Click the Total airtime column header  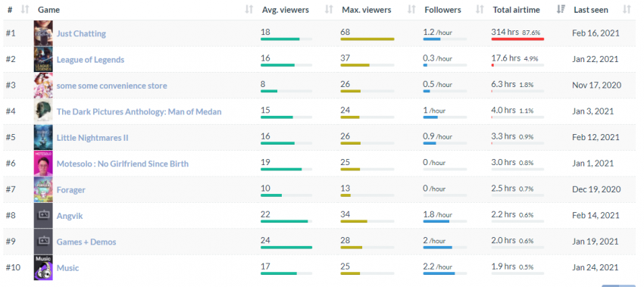(516, 10)
